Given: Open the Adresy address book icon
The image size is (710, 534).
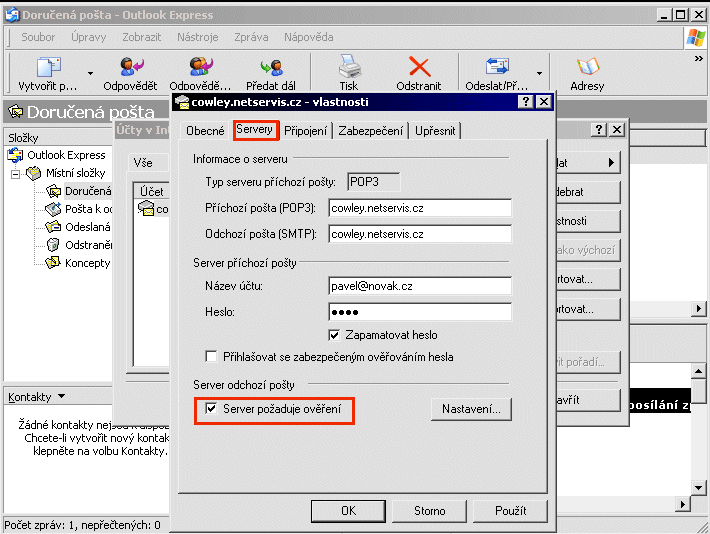Looking at the screenshot, I should (x=588, y=67).
